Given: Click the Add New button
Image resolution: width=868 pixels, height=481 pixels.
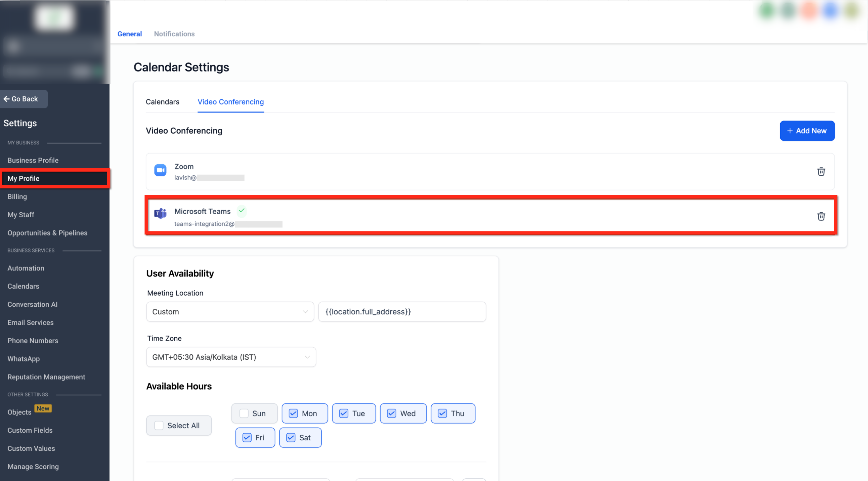Looking at the screenshot, I should point(807,131).
